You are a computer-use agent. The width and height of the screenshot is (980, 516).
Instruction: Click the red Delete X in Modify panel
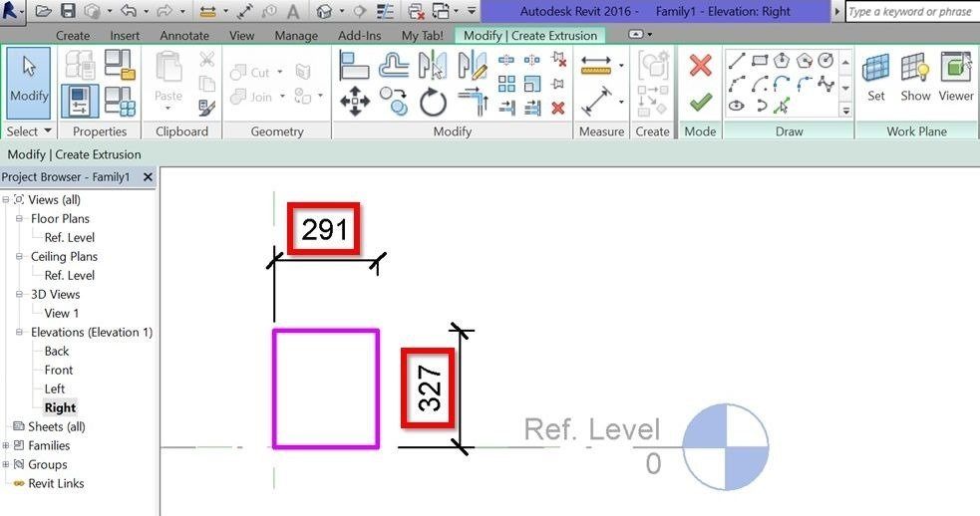pos(558,108)
